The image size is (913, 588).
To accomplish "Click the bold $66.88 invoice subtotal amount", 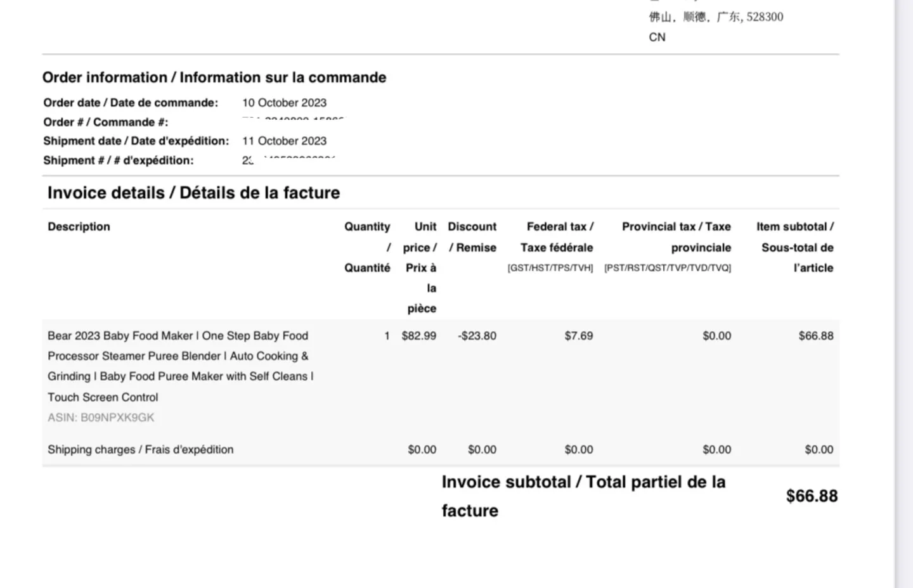I will [812, 495].
